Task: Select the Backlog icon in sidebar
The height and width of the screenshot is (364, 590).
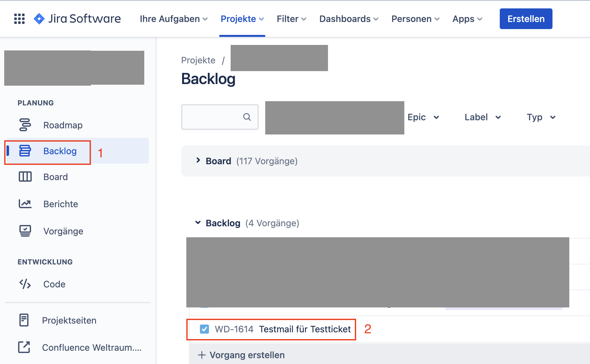Action: pos(25,151)
